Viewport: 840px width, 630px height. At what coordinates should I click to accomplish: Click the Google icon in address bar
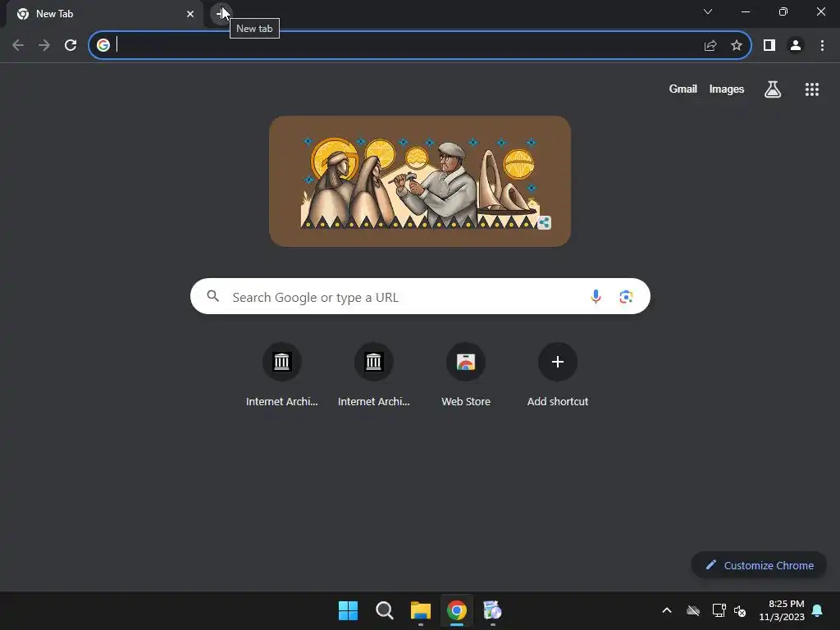click(x=103, y=45)
